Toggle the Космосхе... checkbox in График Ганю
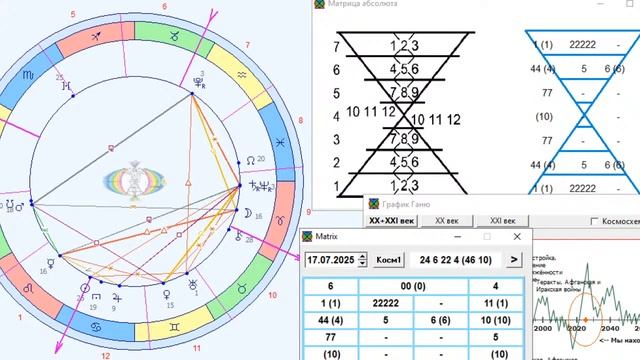This screenshot has height=360, width=640. click(595, 221)
